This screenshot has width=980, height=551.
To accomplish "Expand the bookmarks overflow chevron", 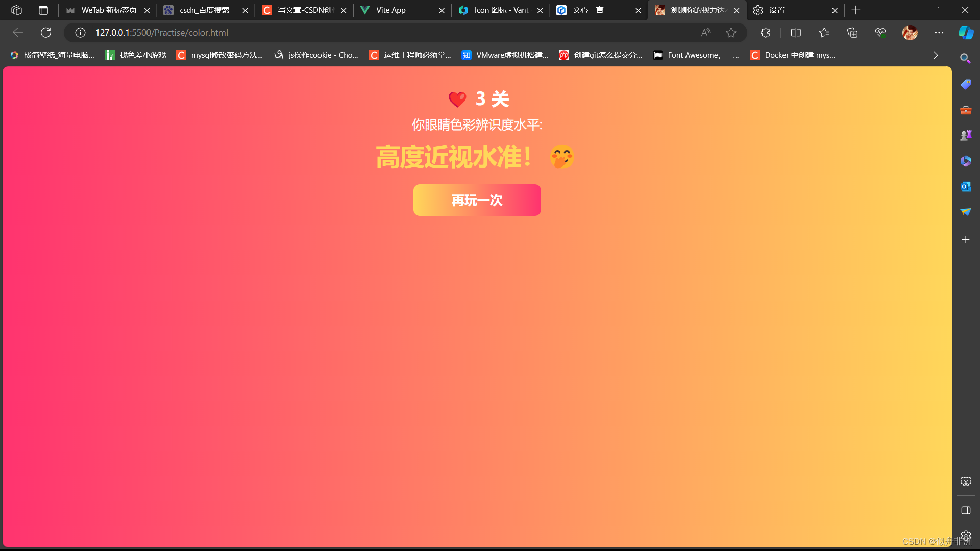I will (936, 55).
